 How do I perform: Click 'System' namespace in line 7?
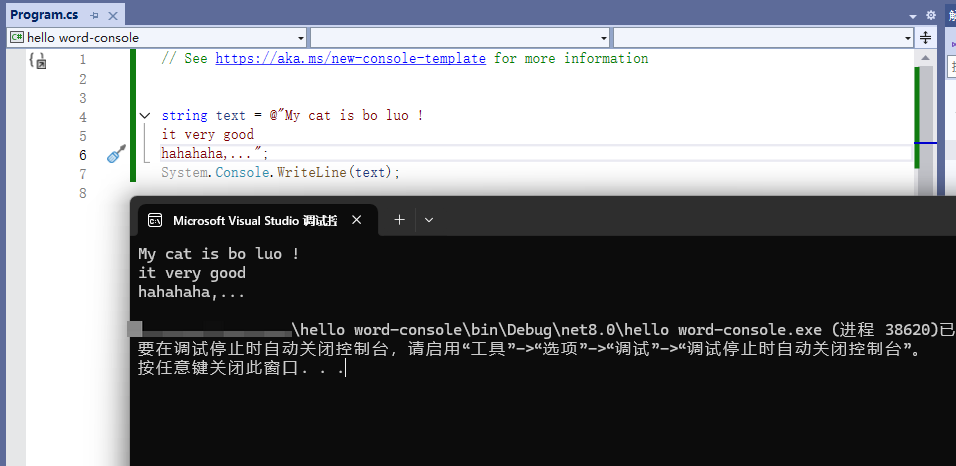click(185, 173)
